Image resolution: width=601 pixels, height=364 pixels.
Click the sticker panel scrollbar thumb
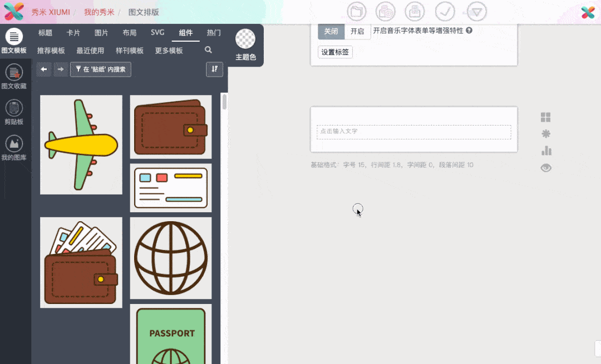224,102
